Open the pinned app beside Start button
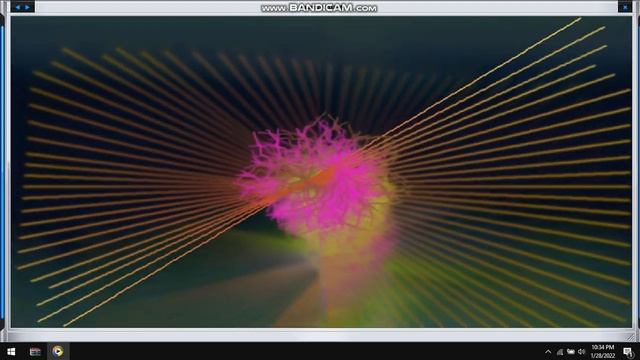Viewport: 640px width, 360px height. coord(35,351)
